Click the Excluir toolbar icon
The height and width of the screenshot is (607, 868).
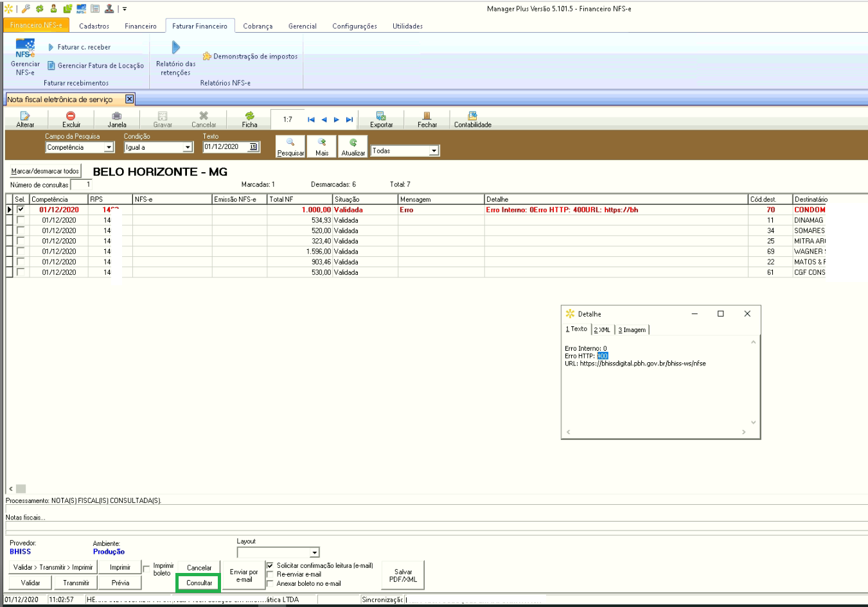click(71, 116)
